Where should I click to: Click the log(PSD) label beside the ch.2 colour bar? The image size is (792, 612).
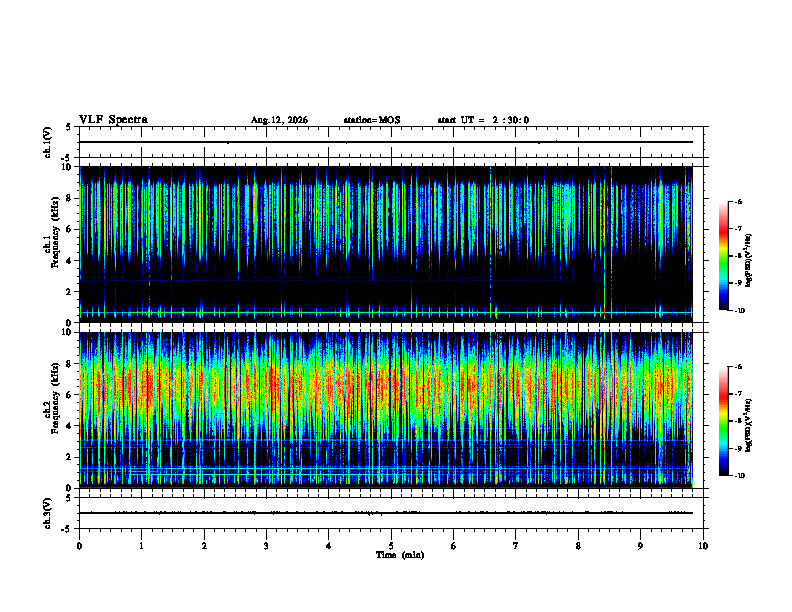point(749,425)
